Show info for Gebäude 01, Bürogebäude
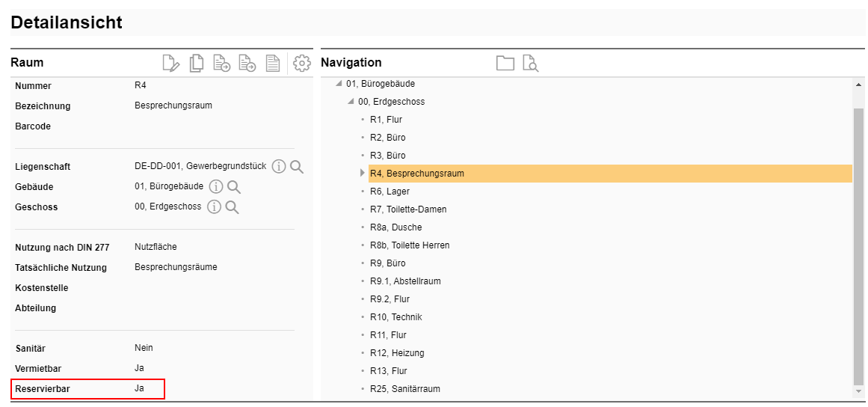 (216, 187)
